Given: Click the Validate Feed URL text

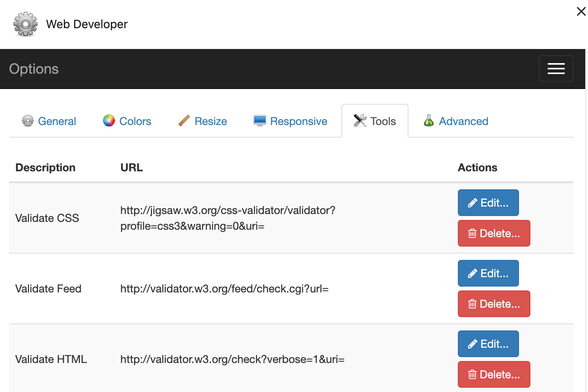Looking at the screenshot, I should (224, 289).
